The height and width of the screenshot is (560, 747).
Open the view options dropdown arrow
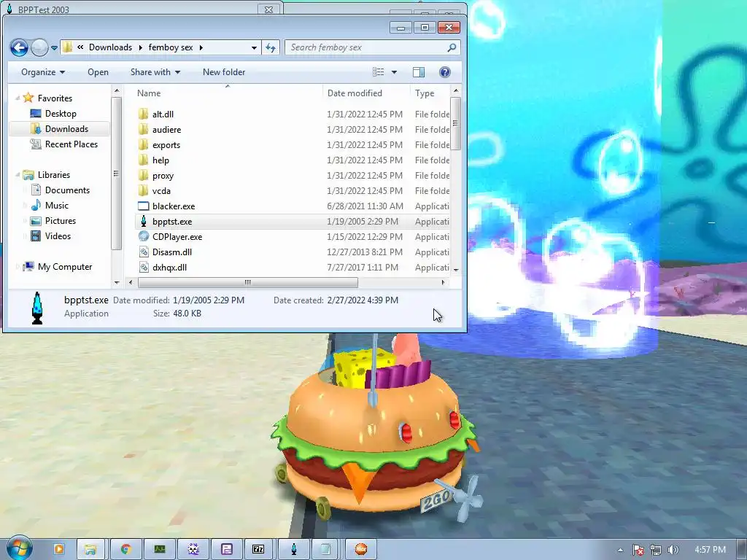point(394,72)
